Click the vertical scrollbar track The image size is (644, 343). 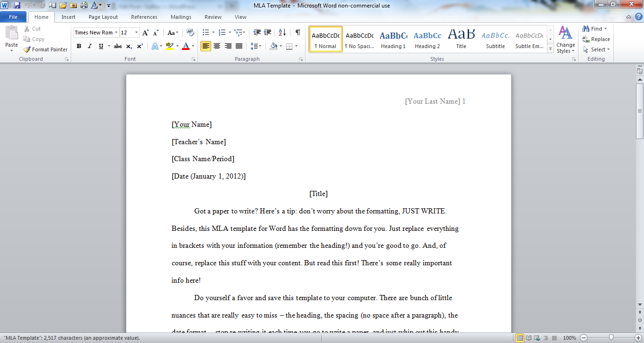pos(640,212)
